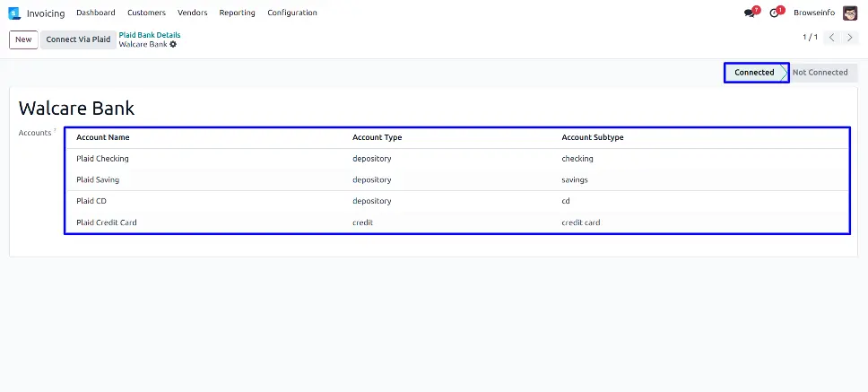Open the activities clock icon

(775, 13)
